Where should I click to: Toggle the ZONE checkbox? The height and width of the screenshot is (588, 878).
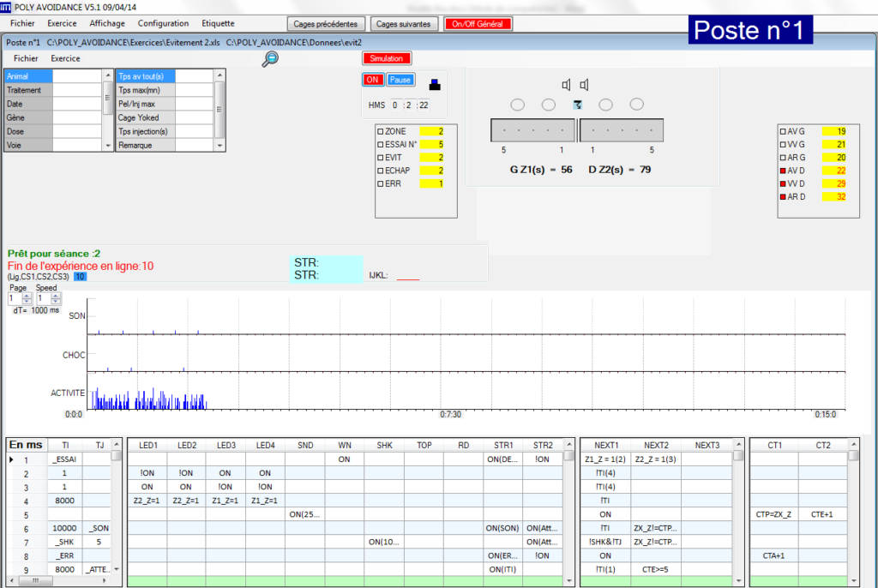tap(381, 132)
